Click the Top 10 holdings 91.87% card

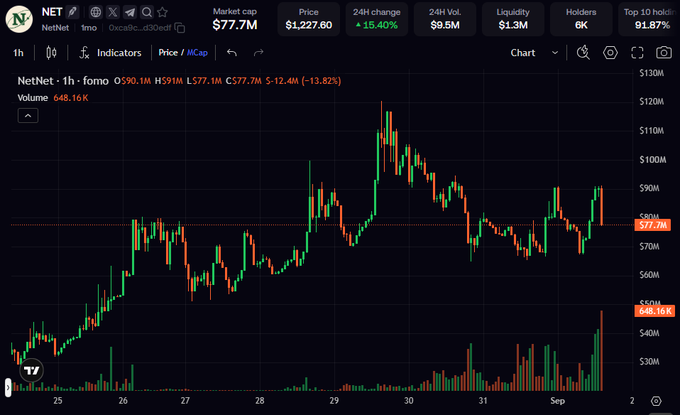pos(649,19)
